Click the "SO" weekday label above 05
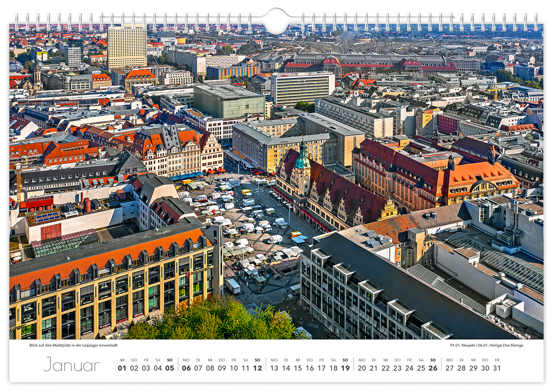The image size is (553, 392). (170, 360)
